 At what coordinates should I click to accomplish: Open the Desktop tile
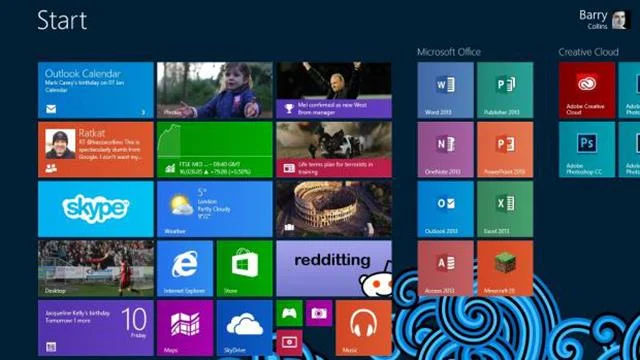96,268
